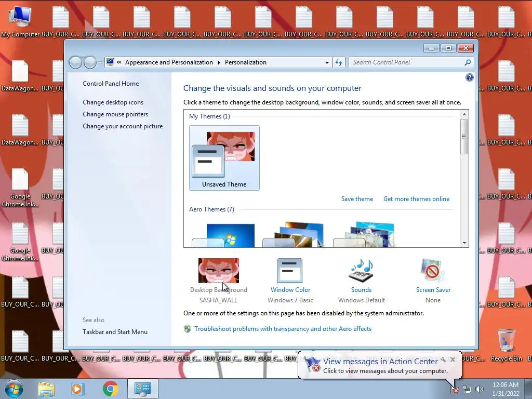Open the address bar history dropdown
Screen dimensions: 532x399
tap(327, 62)
